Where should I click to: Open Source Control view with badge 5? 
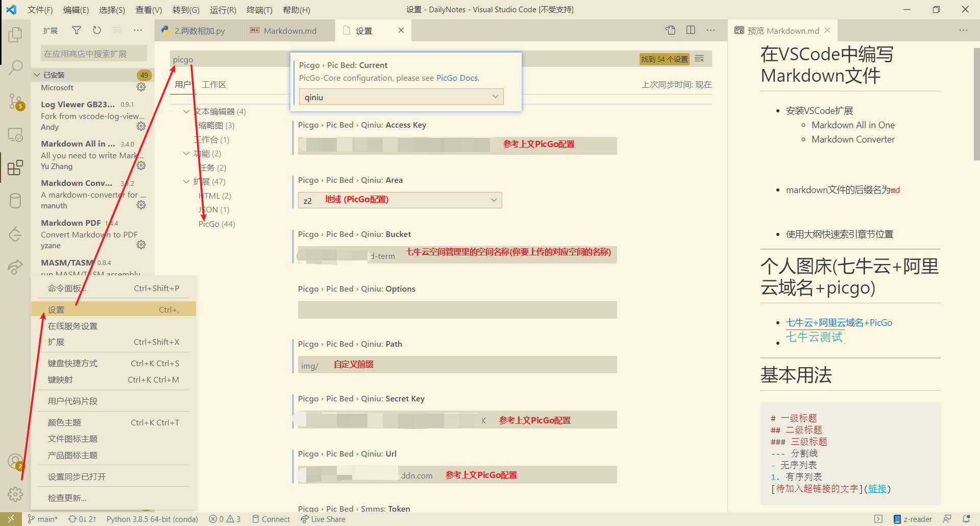pyautogui.click(x=15, y=102)
